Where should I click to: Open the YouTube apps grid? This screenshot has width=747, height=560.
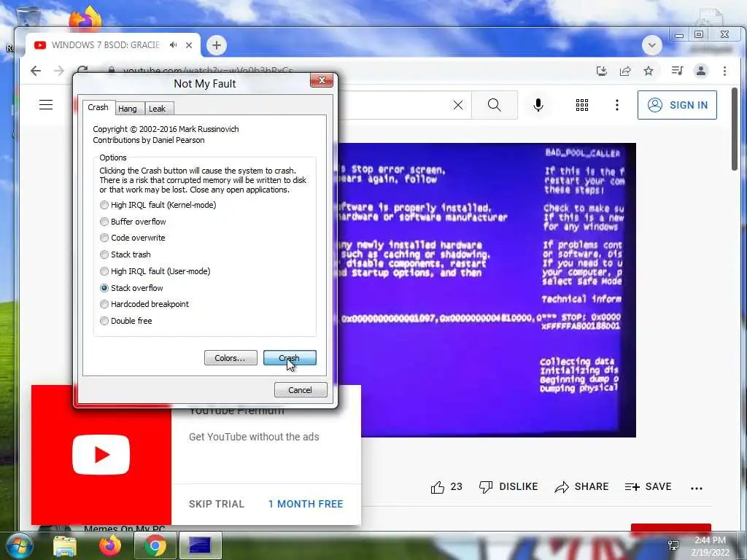tap(581, 105)
